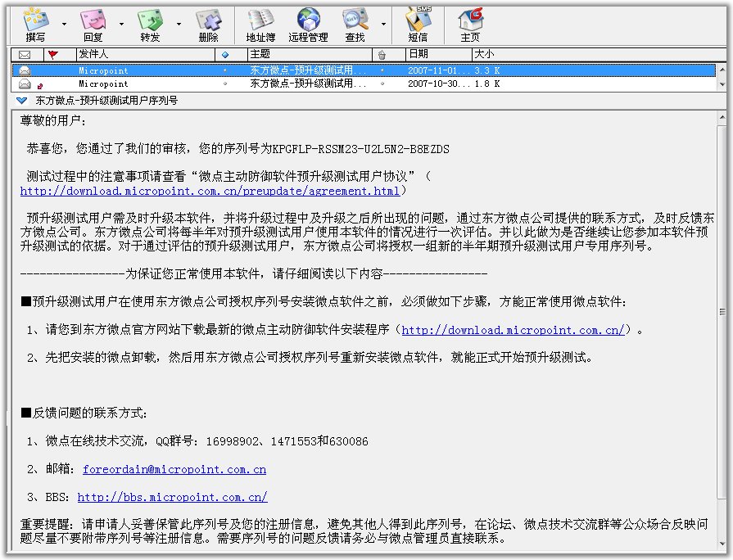Open the bbs.micropoint.com.cn link

173,497
